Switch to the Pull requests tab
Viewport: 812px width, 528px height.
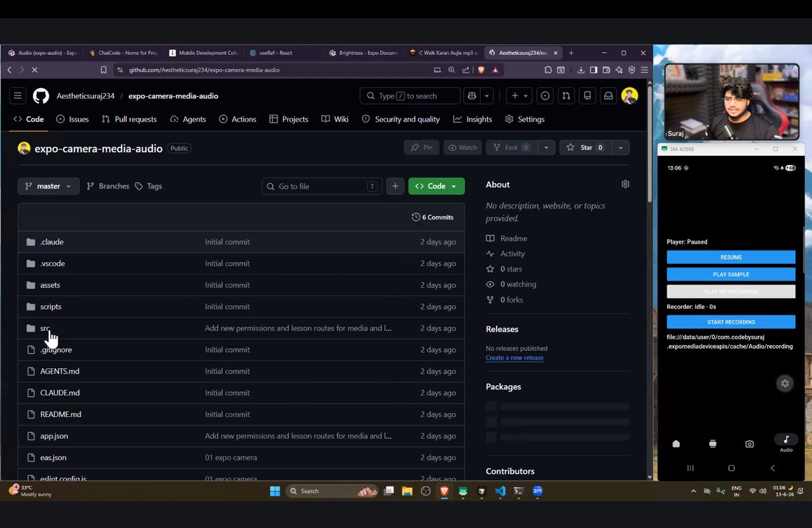(129, 119)
